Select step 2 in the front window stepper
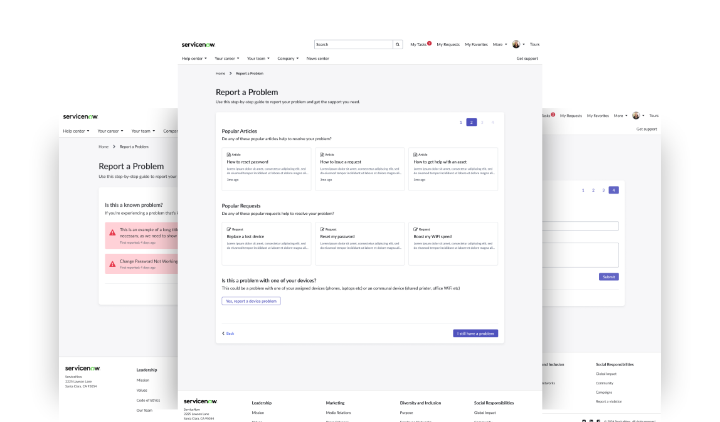This screenshot has height=422, width=720. click(471, 122)
